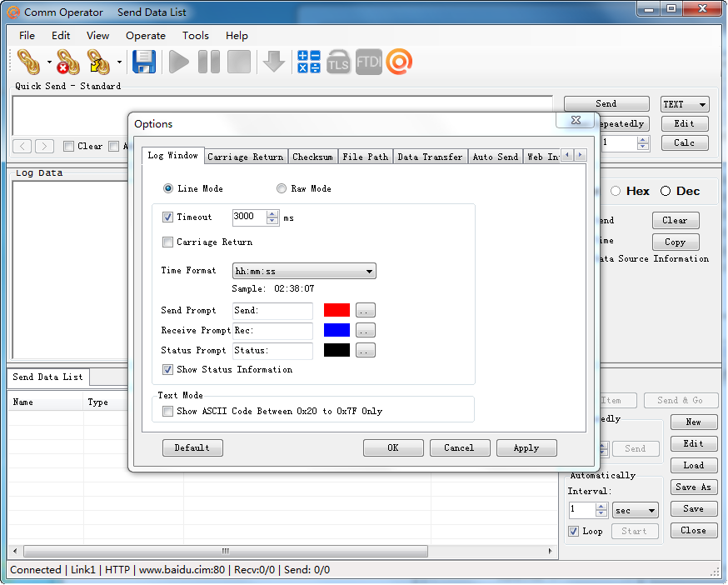Click the black Status Prompt color swatch
Image resolution: width=728 pixels, height=585 pixels.
(337, 350)
